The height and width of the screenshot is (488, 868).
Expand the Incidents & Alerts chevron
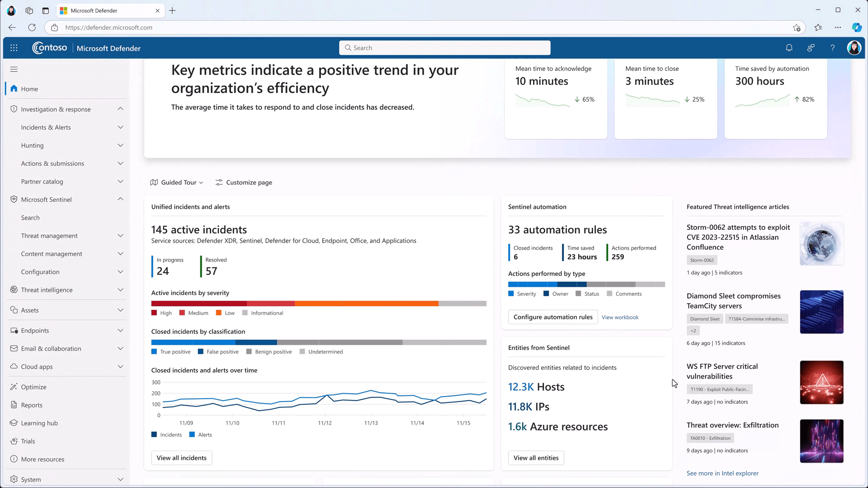coord(120,127)
